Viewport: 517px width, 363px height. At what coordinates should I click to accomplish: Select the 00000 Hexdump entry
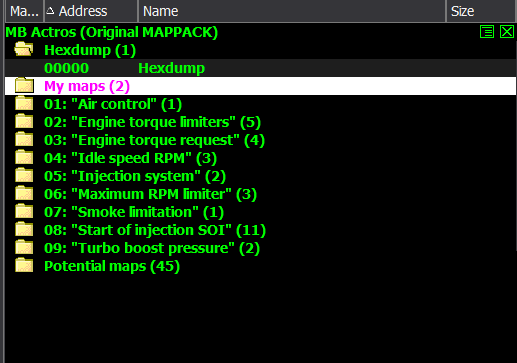tap(260, 68)
